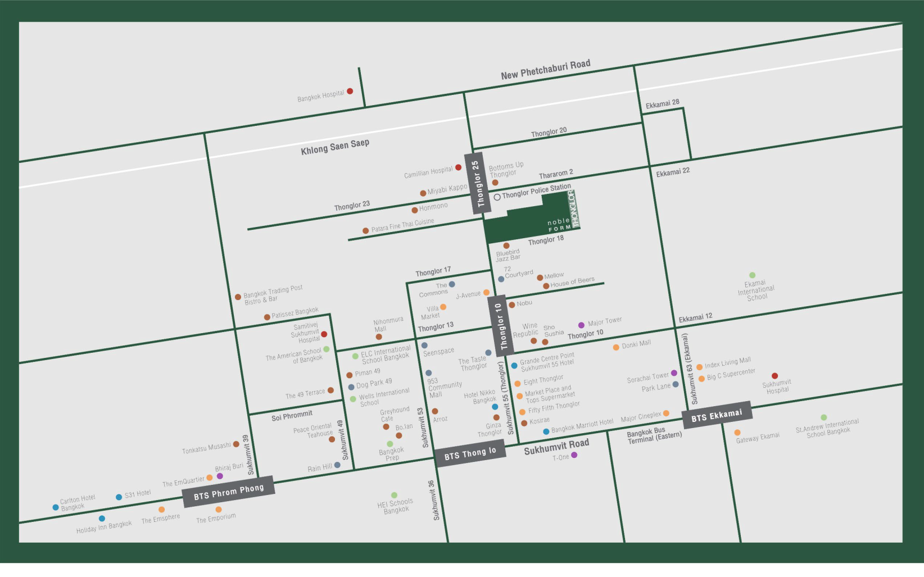Click the vertical Thonglor 25 street label

475,183
